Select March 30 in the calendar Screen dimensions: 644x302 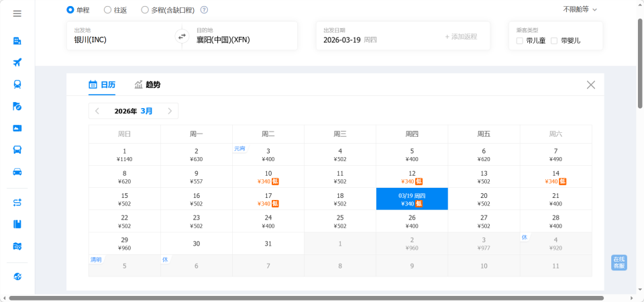coord(197,243)
